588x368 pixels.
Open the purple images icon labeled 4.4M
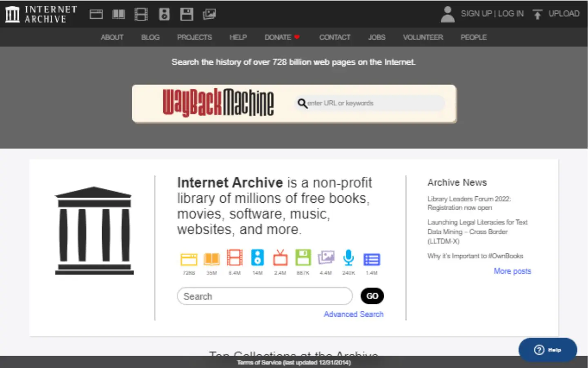(x=326, y=258)
